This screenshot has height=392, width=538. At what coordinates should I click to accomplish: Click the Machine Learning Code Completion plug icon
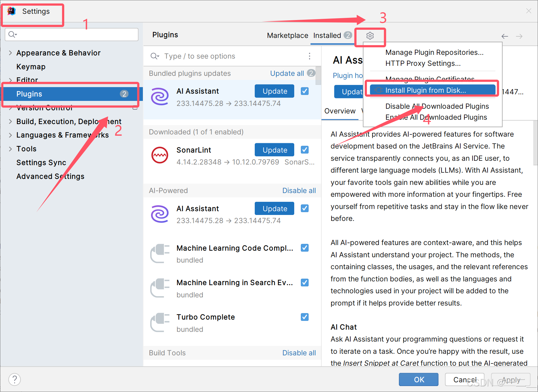[160, 253]
